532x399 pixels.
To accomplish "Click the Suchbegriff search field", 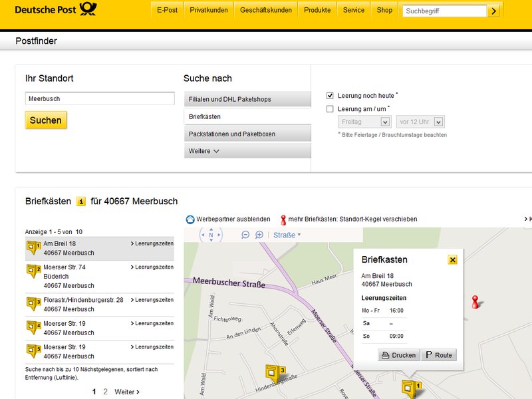I will [444, 11].
